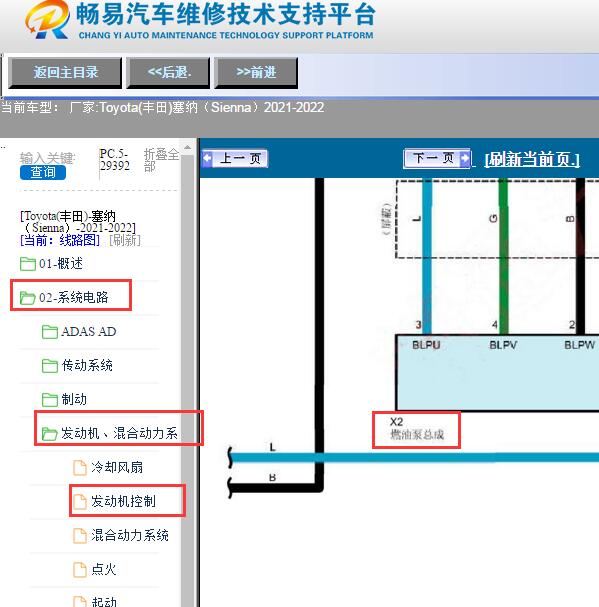This screenshot has height=607, width=599.
Task: Collapse 发动机、混合动力系 folder
Action: [x=119, y=433]
